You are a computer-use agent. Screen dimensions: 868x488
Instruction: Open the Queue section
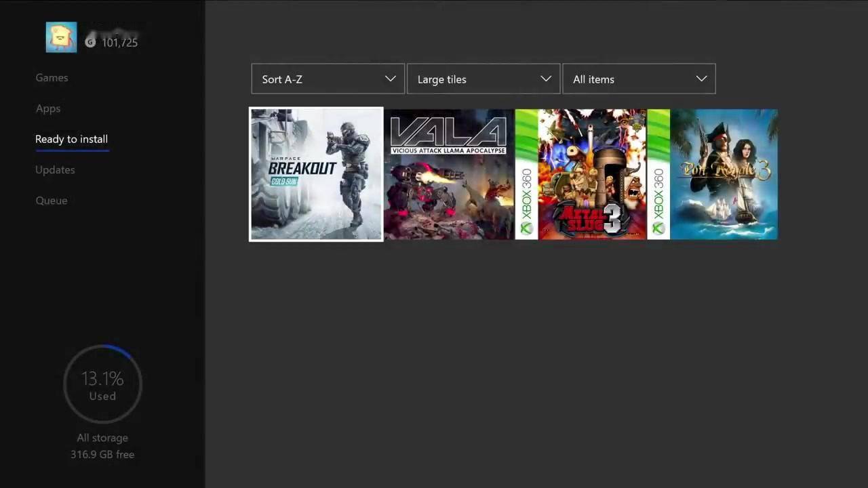pyautogui.click(x=52, y=201)
